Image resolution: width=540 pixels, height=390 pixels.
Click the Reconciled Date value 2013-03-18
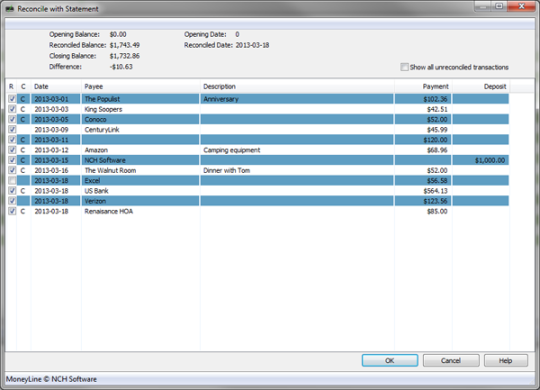click(x=252, y=45)
